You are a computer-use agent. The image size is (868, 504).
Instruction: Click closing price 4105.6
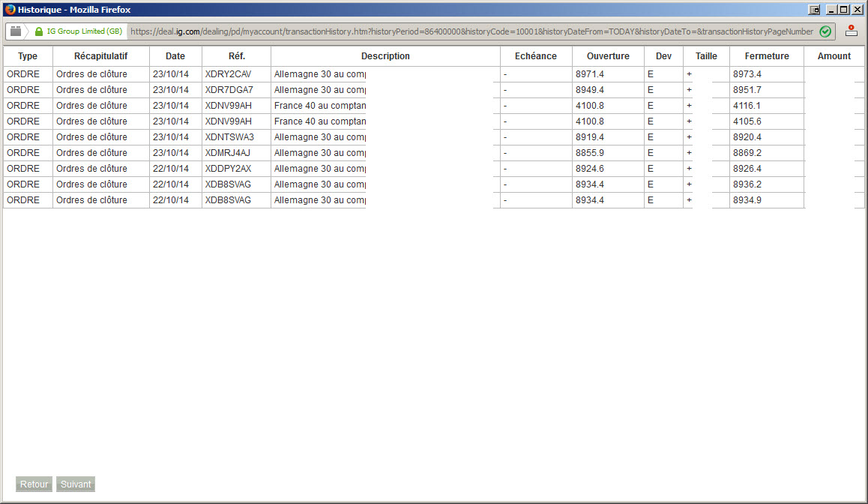coord(747,121)
